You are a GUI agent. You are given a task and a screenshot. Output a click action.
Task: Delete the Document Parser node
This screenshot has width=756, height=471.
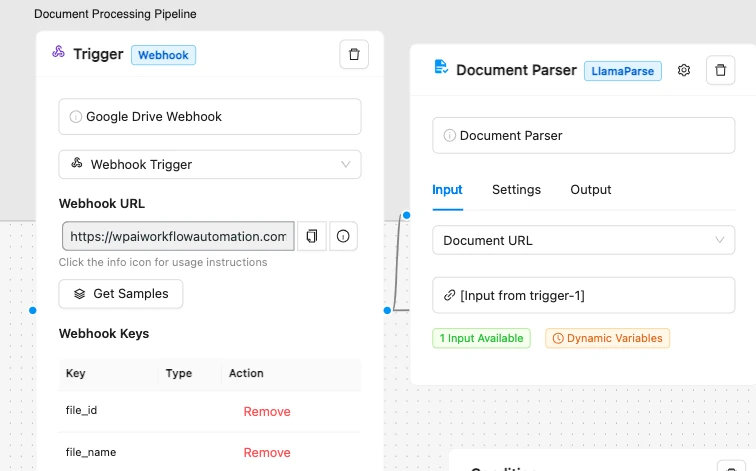720,70
